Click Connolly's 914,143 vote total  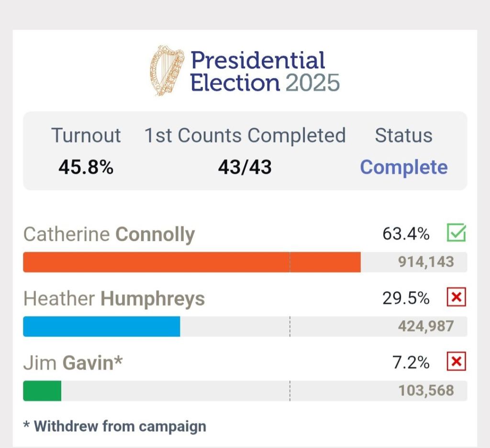point(426,262)
